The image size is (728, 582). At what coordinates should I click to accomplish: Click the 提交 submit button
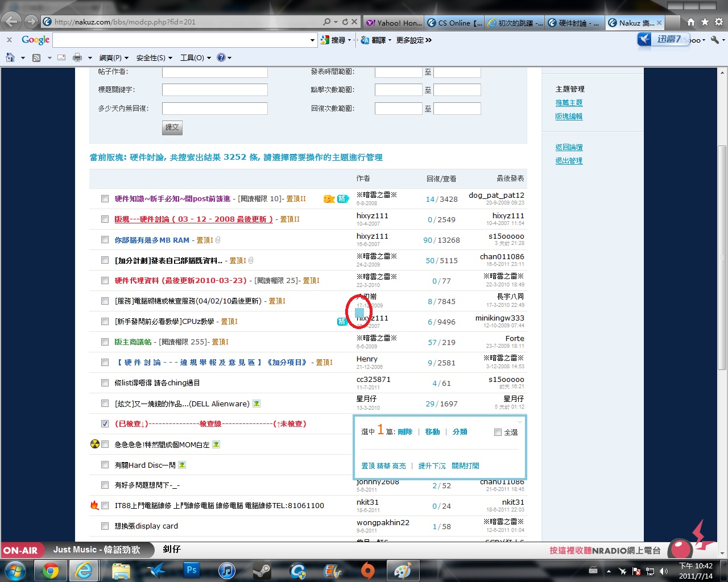pos(172,127)
